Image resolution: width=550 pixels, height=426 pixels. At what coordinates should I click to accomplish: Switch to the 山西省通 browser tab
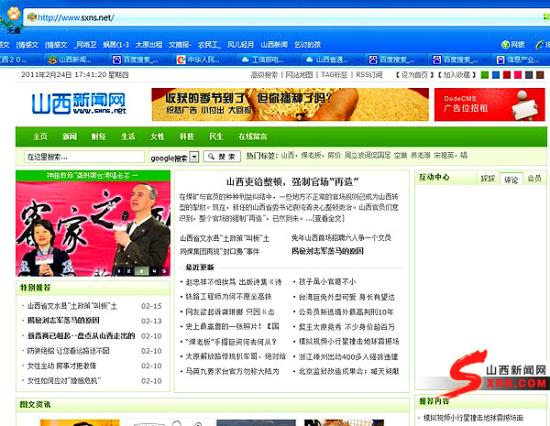point(331,60)
